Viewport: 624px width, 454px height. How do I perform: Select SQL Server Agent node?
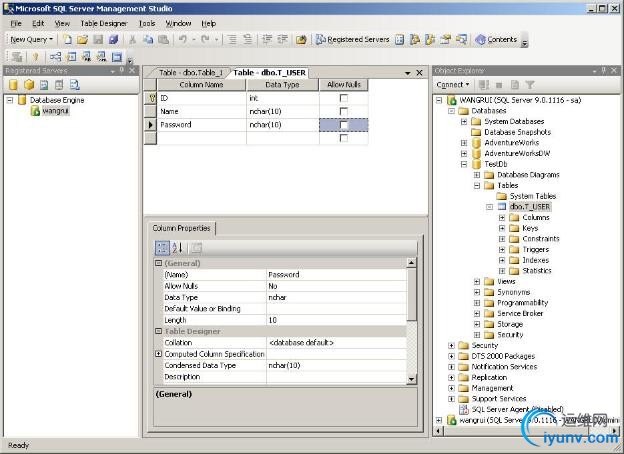click(x=517, y=409)
